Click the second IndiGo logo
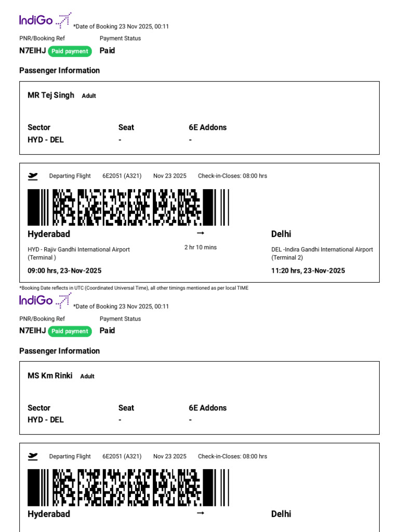The height and width of the screenshot is (532, 399). [x=45, y=301]
